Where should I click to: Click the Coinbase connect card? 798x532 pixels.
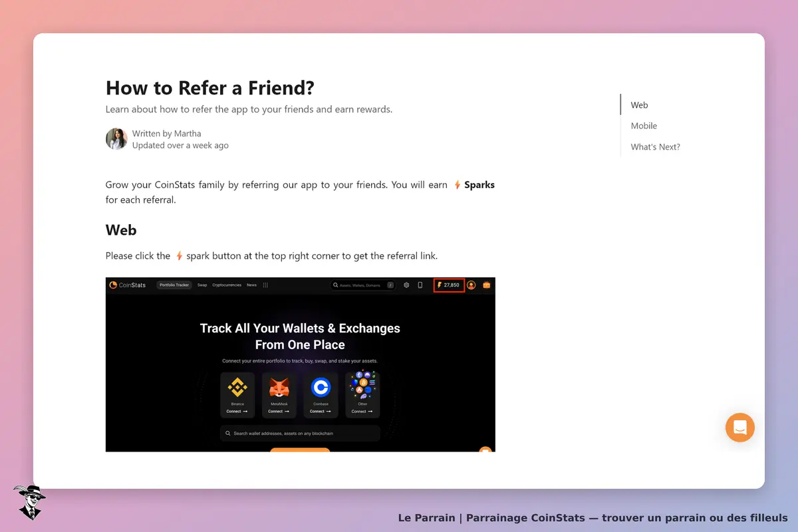pyautogui.click(x=321, y=395)
